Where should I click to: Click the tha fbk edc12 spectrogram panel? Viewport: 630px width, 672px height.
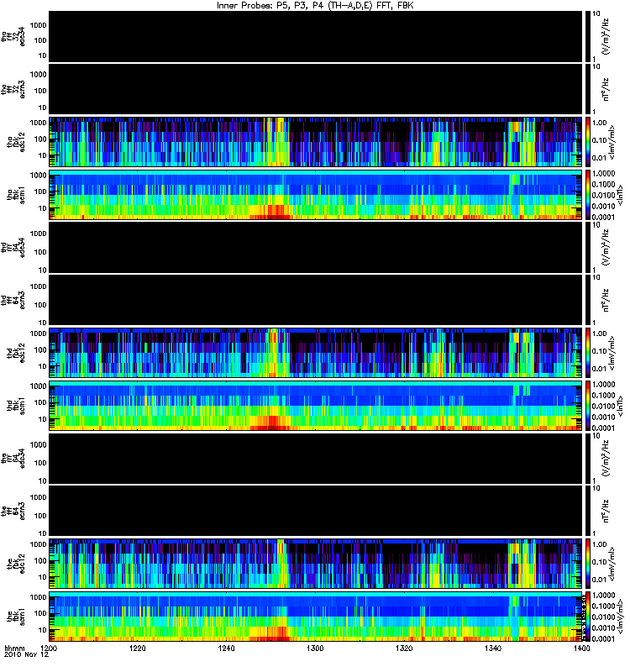[x=316, y=141]
